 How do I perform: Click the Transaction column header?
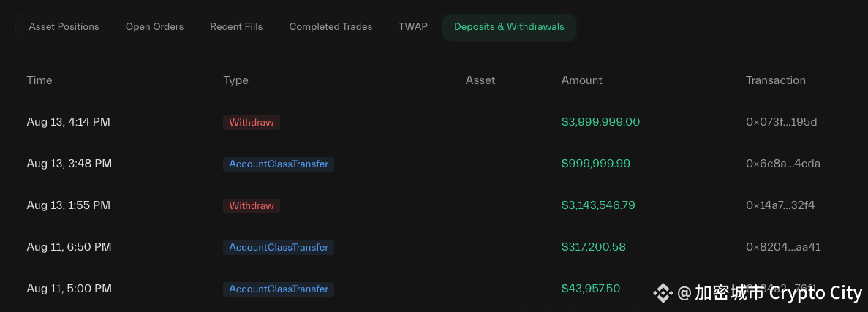point(776,80)
